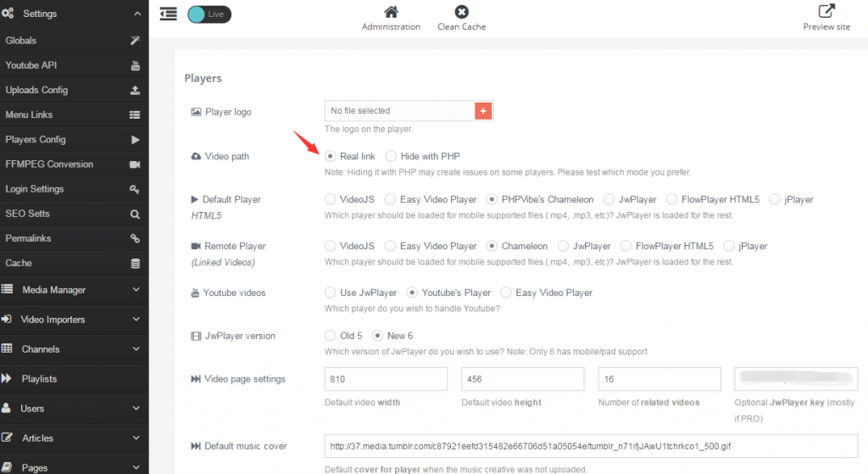Click the Default video width field
This screenshot has height=474, width=868.
(x=386, y=378)
